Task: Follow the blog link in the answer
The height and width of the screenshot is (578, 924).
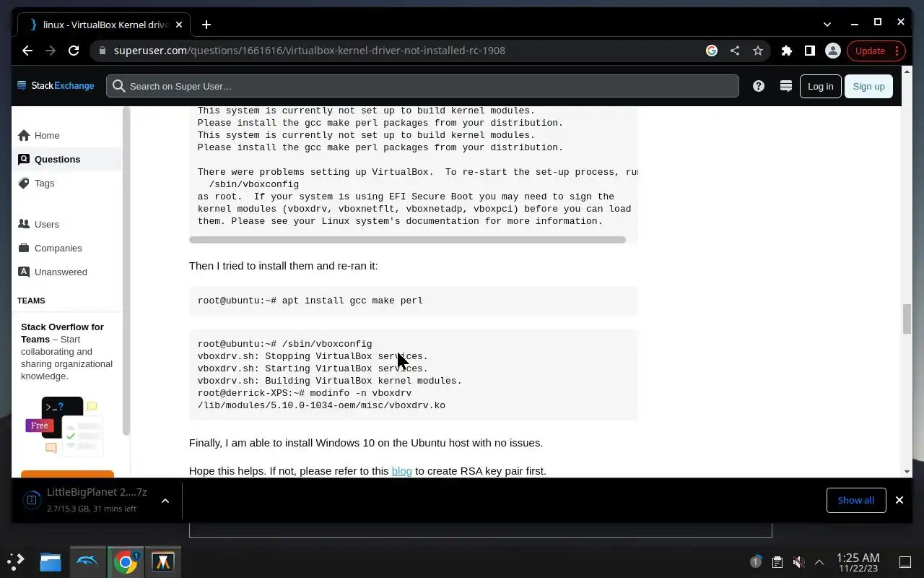Action: pos(401,470)
